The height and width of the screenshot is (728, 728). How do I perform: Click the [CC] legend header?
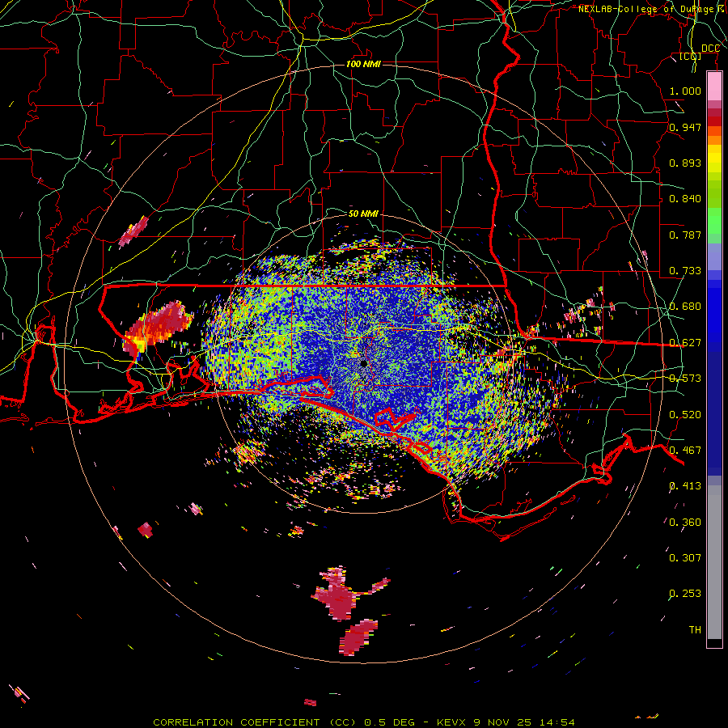(691, 57)
